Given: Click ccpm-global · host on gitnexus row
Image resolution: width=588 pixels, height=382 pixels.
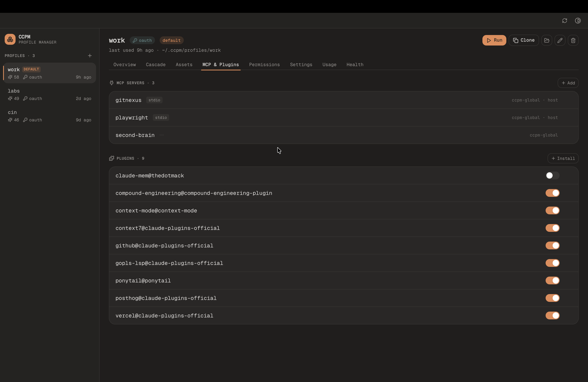Looking at the screenshot, I should 535,100.
